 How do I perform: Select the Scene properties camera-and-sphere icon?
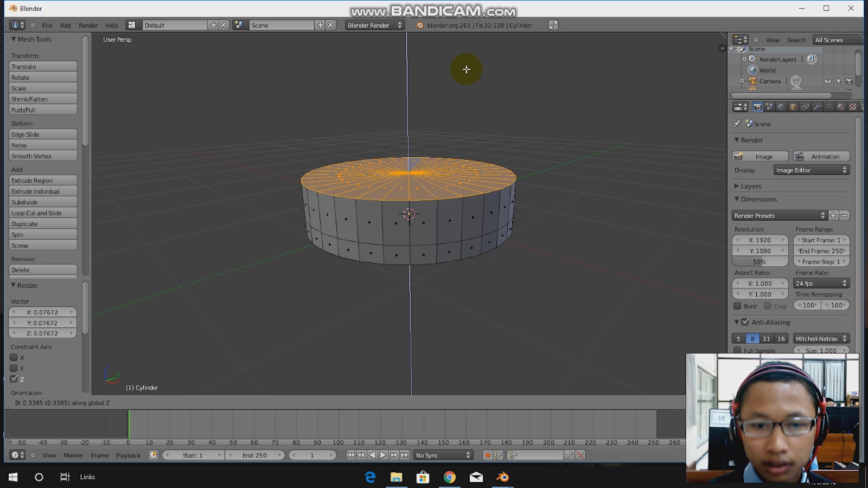pyautogui.click(x=770, y=107)
